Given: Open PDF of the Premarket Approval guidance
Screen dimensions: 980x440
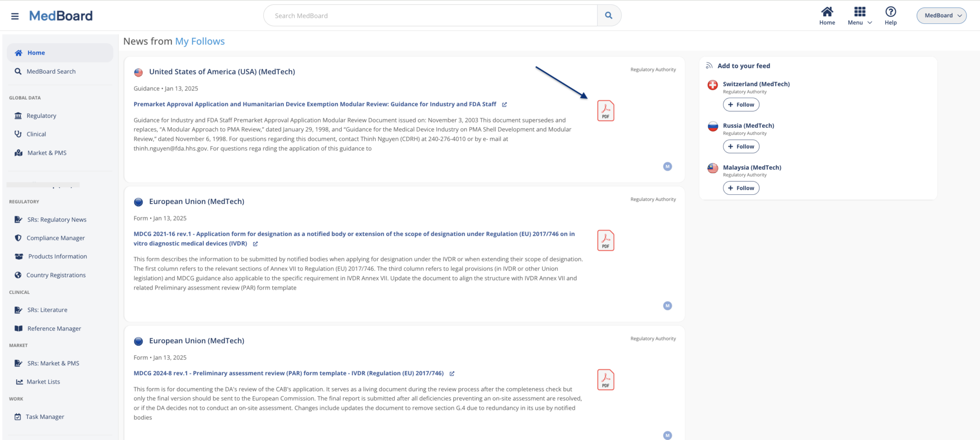Looking at the screenshot, I should coord(605,111).
